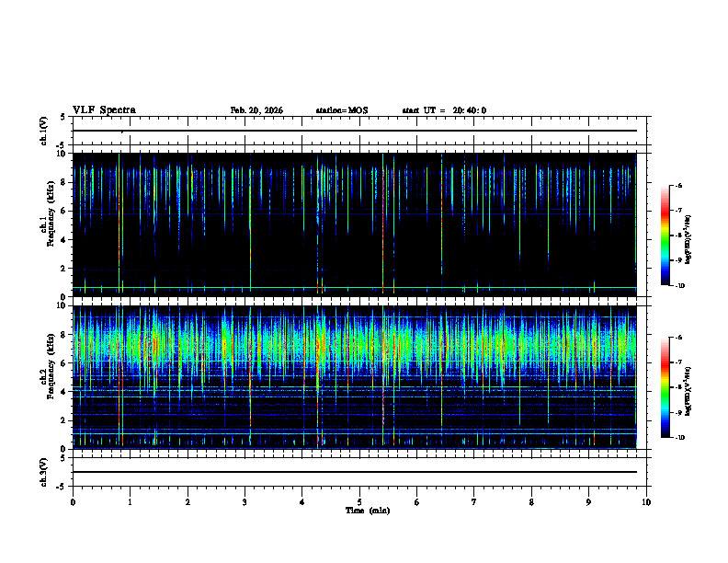Viewport: 728px width, 563px height.
Task: Click the "8" kHz tick on ch.1 axis
Action: pyautogui.click(x=64, y=182)
